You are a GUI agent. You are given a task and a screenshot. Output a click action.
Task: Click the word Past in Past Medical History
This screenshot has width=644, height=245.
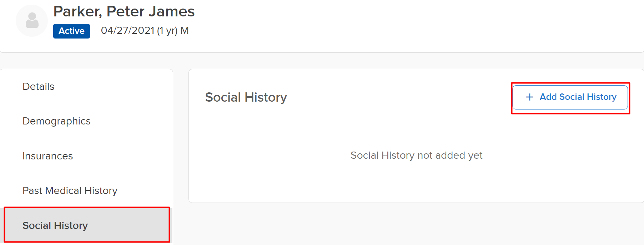tap(32, 191)
